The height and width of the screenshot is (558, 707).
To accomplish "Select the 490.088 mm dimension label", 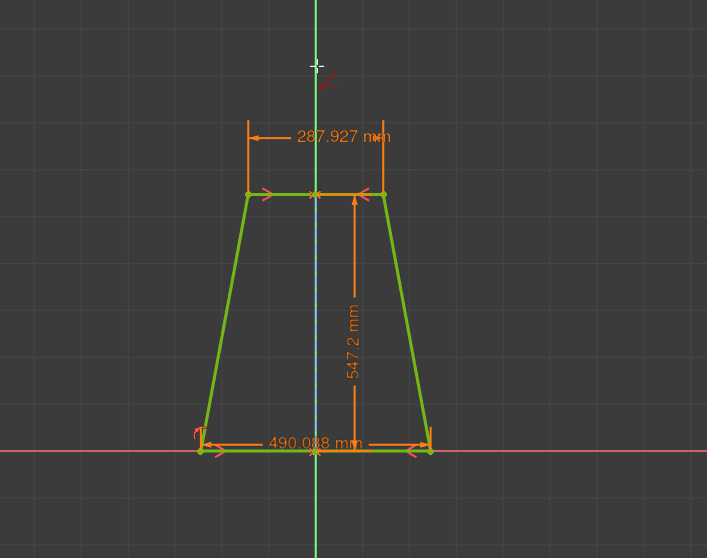I will pos(315,443).
